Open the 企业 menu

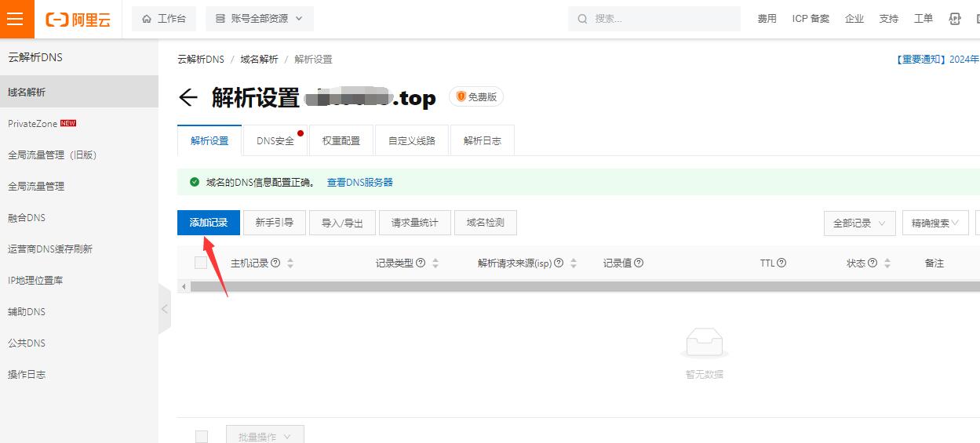click(x=854, y=19)
